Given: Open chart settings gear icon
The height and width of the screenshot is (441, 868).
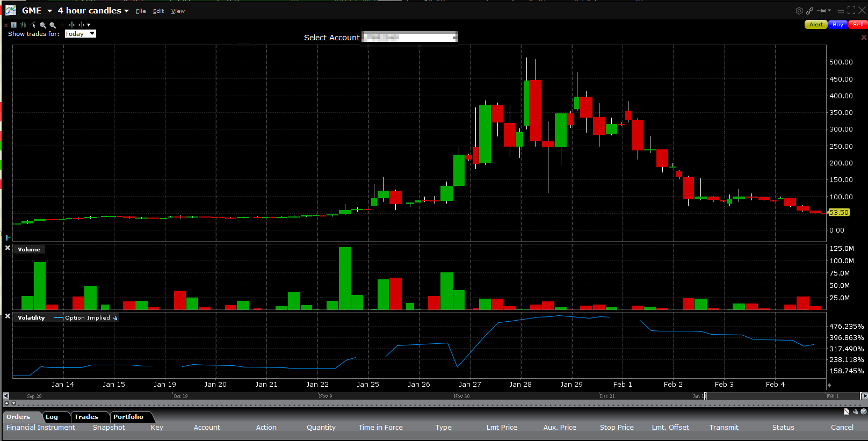Looking at the screenshot, I should pyautogui.click(x=799, y=11).
